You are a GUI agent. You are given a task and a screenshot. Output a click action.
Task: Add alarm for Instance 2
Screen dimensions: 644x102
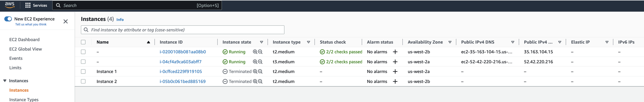395,82
